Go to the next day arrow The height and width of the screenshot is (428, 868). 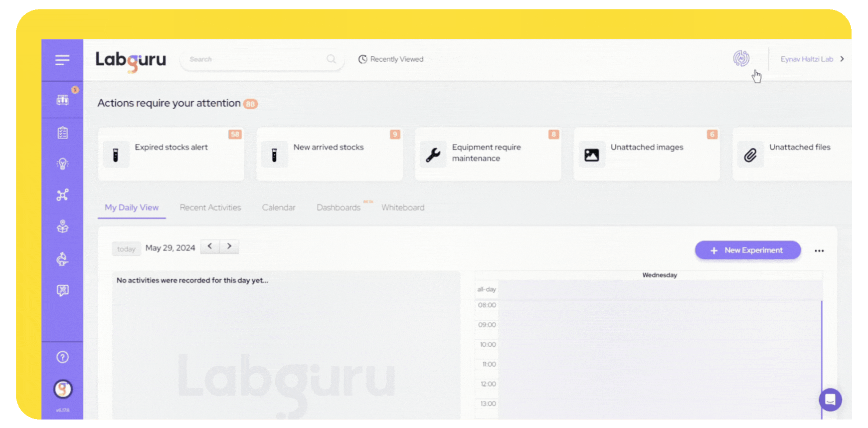[x=229, y=246]
